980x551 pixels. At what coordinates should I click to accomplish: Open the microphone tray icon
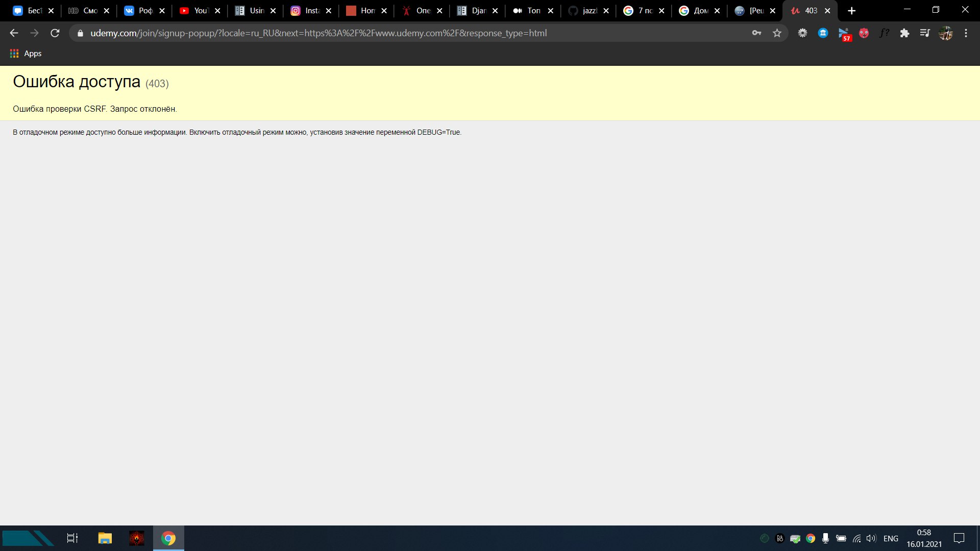click(825, 538)
